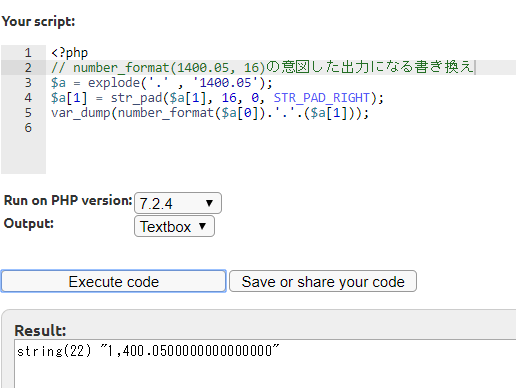Click inside the Result output textbox
Viewport: 516px width, 388px height.
coord(265,364)
